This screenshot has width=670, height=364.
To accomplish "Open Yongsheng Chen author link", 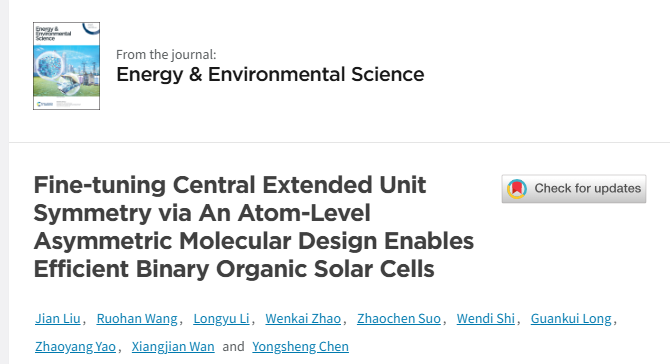I will point(300,346).
